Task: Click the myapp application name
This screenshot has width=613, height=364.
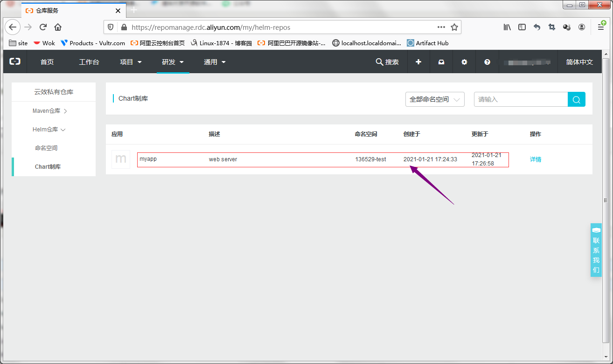Action: click(x=148, y=159)
